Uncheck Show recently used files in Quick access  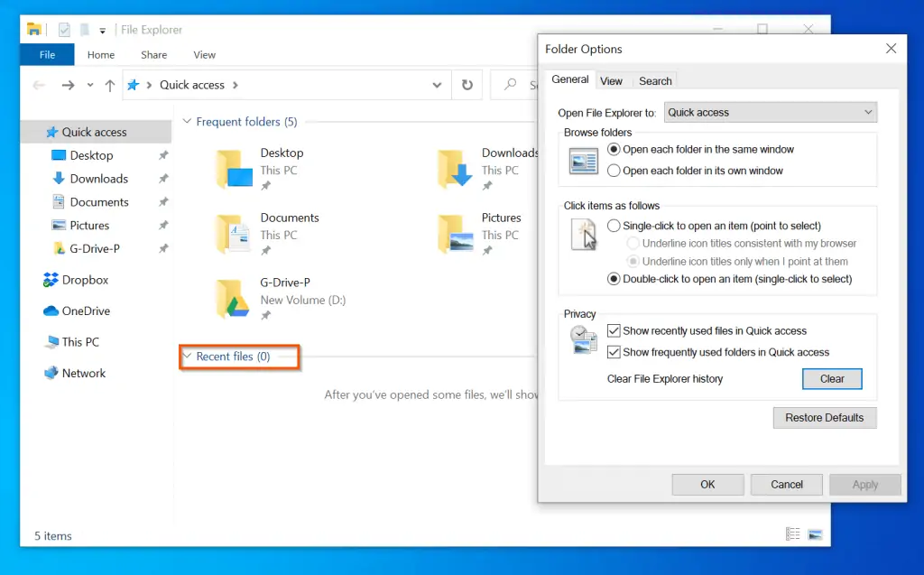coord(615,331)
